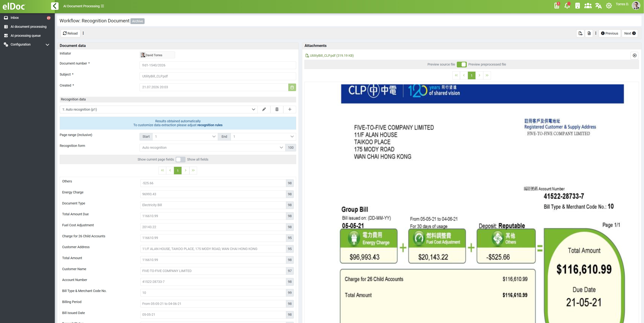Open UtilityBill_CLP.pdf attachment link
This screenshot has width=644, height=323.
pyautogui.click(x=331, y=56)
